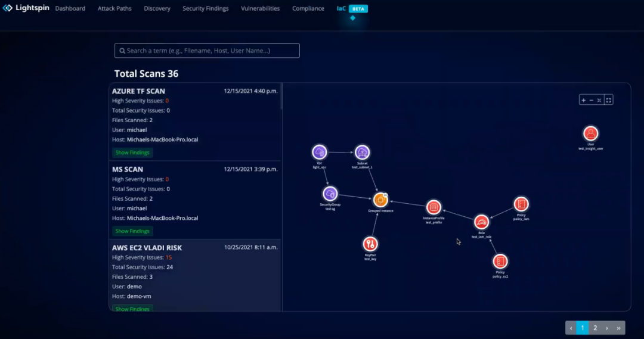Select the SecurityGroup test-sg node
The image size is (644, 339).
click(x=330, y=194)
